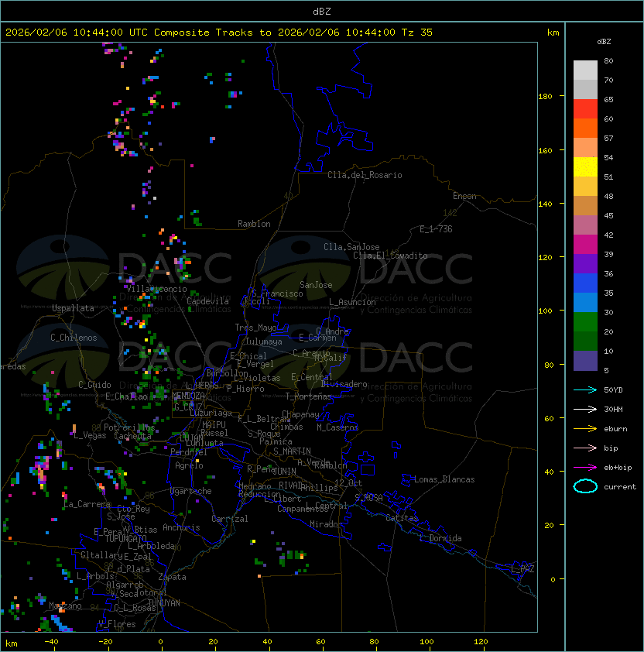Click the 'Tres_Mayo' map label
Image resolution: width=644 pixels, height=652 pixels.
coord(255,328)
